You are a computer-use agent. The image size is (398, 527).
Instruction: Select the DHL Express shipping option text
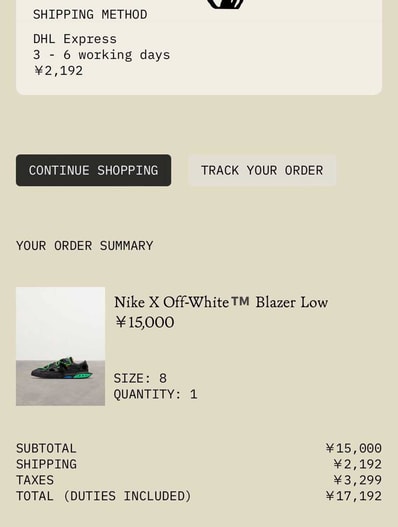pos(75,39)
